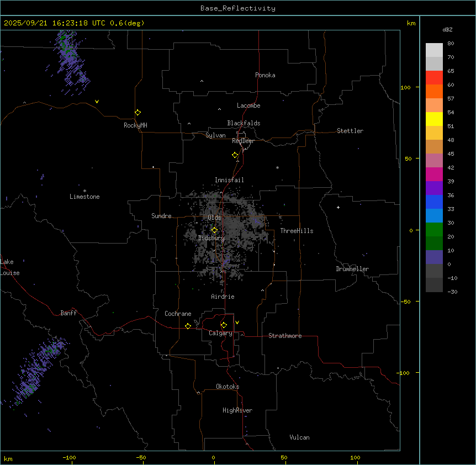Click the white plus marker north of Drumheller

pos(338,207)
